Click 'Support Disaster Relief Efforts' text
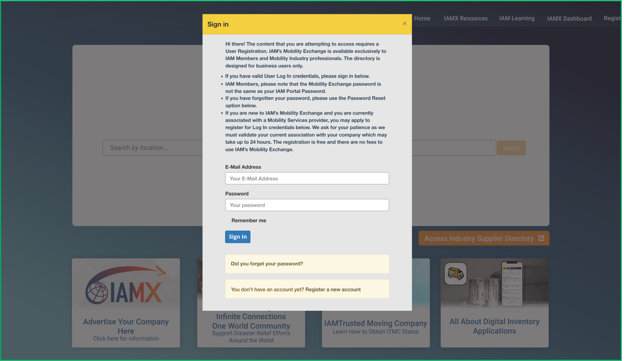Screen dimensions: 644x361 251,333
